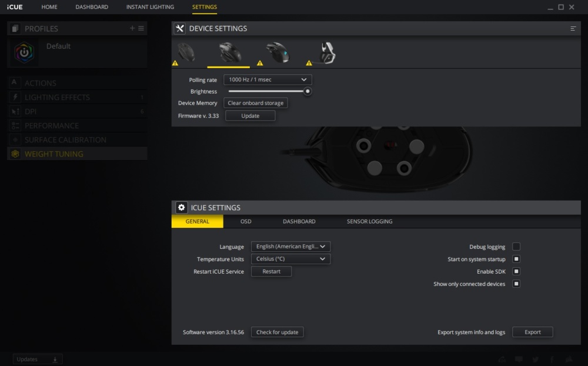Select the Settings top tab
The image size is (588, 366).
(x=205, y=6)
